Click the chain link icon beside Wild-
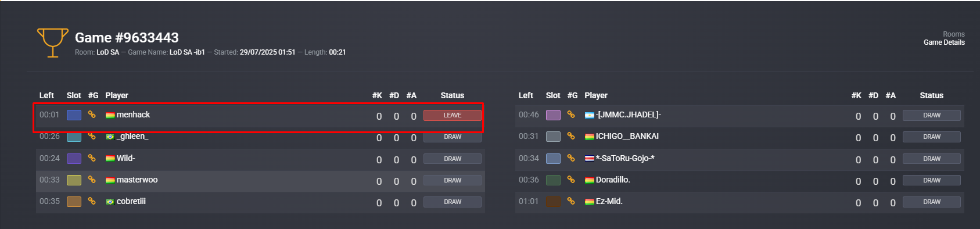Screen dimensions: 980x229 tap(92, 158)
